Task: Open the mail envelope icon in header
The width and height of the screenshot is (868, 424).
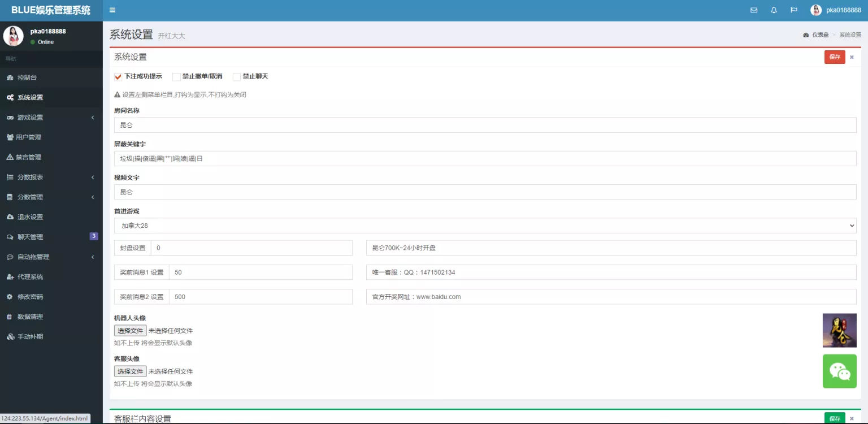Action: [x=753, y=10]
